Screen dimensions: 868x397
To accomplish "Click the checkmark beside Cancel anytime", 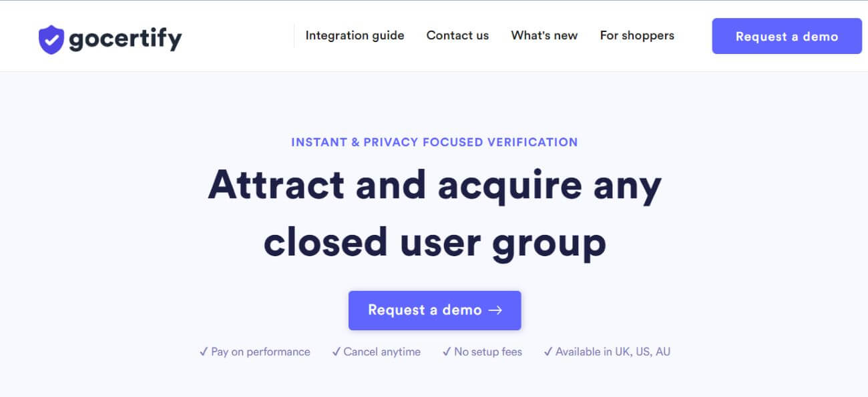I will coord(336,352).
